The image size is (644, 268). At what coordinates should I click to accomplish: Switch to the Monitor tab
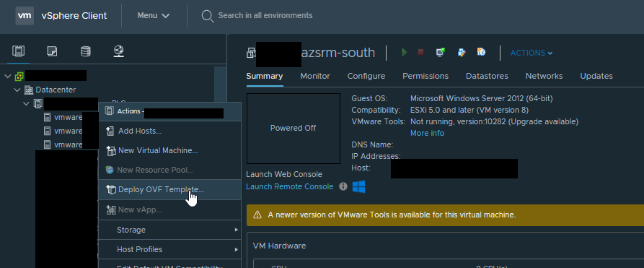pos(315,76)
